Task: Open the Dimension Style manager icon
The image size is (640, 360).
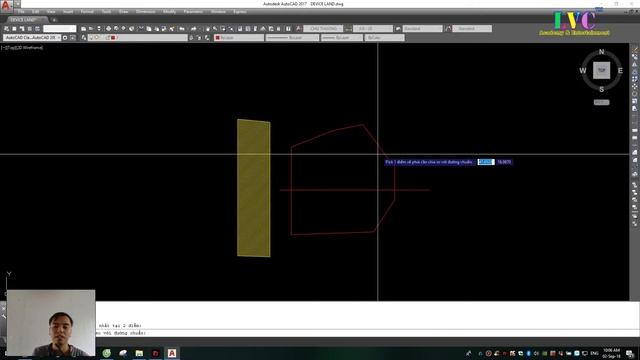Action: [x=348, y=29]
